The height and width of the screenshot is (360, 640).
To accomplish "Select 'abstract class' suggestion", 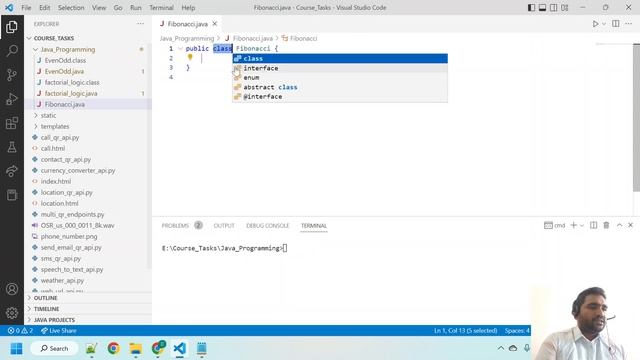I will pyautogui.click(x=340, y=87).
